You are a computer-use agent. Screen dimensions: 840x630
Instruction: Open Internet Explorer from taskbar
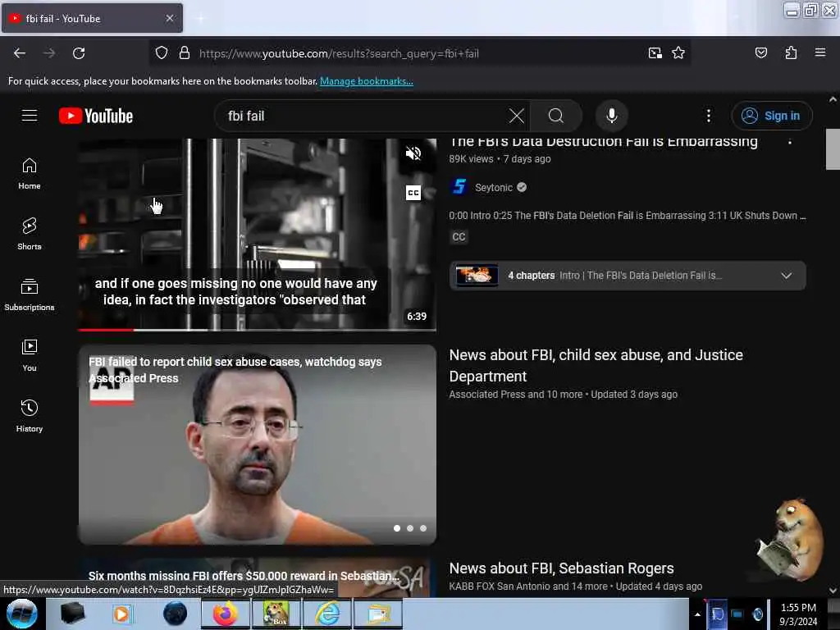click(327, 614)
